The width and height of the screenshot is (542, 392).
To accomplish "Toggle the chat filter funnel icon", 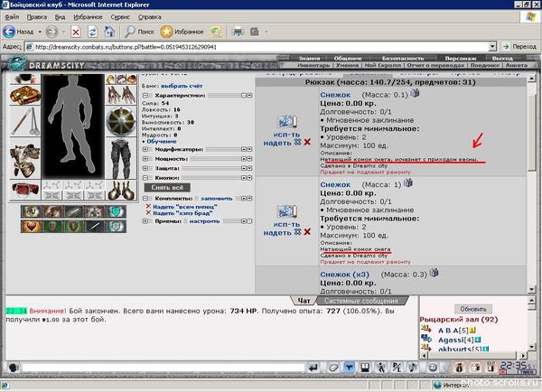I will point(350,368).
